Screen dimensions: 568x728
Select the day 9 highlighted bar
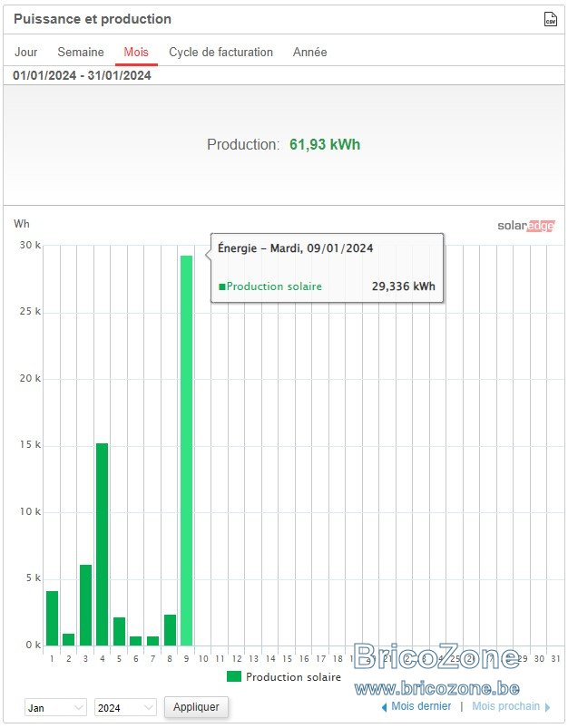tap(186, 451)
